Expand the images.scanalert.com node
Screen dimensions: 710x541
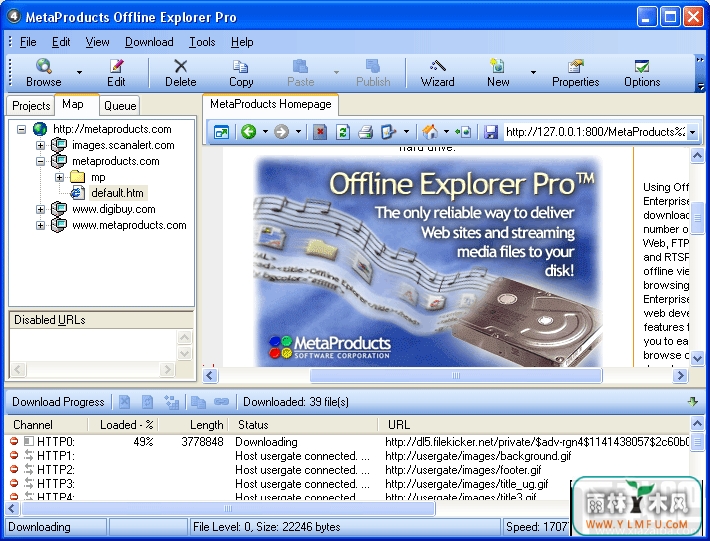40,145
